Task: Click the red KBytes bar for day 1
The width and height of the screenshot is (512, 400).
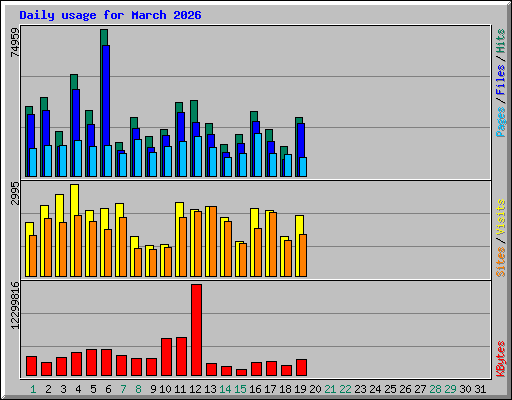Action: pos(31,366)
